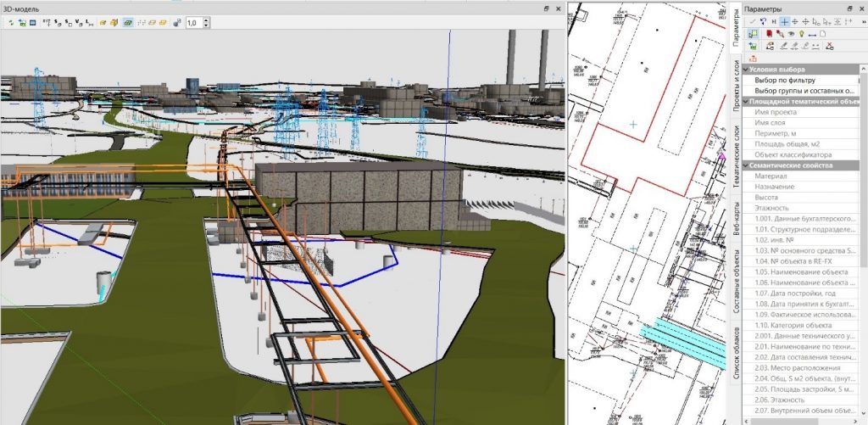The image size is (868, 425).
Task: Click the refresh icon in 3D-модель toolbar
Action: pyautogui.click(x=11, y=23)
